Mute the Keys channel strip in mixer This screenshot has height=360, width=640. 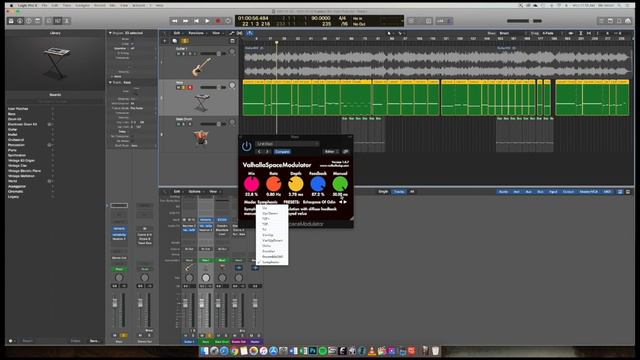[x=202, y=336]
